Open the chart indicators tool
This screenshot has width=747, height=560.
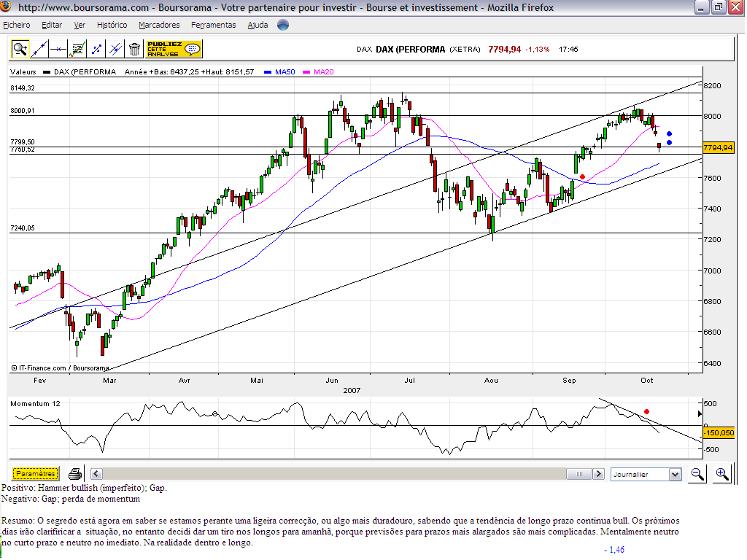pos(77,49)
